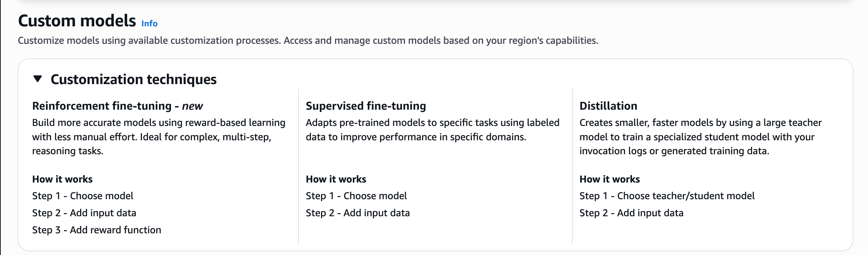The width and height of the screenshot is (868, 255).
Task: Click Step 1 - Choose model under Supervised
Action: coord(356,196)
